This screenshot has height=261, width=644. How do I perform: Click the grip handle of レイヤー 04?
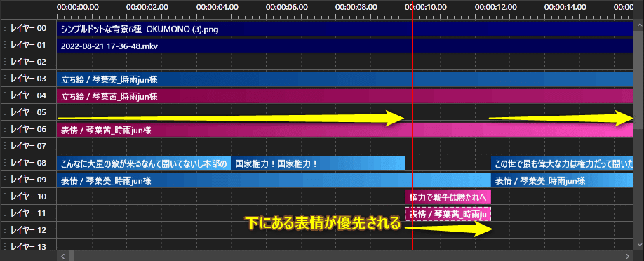click(5, 96)
